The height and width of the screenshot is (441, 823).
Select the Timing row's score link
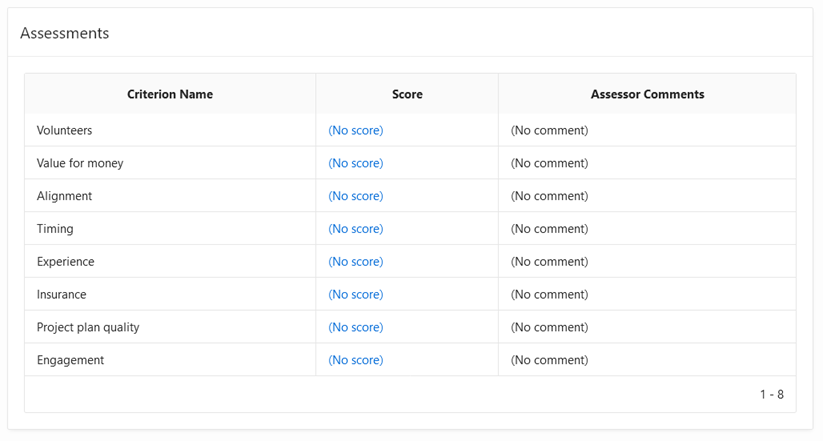click(355, 229)
